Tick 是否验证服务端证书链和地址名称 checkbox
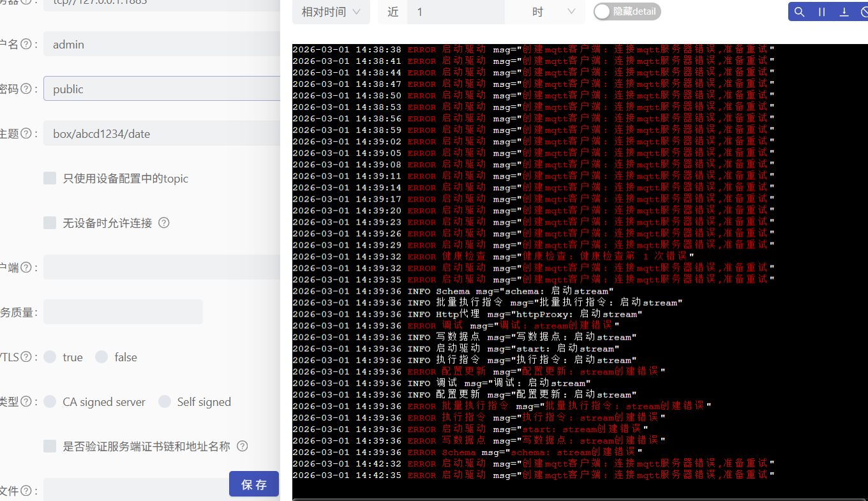This screenshot has height=501, width=868. click(50, 446)
